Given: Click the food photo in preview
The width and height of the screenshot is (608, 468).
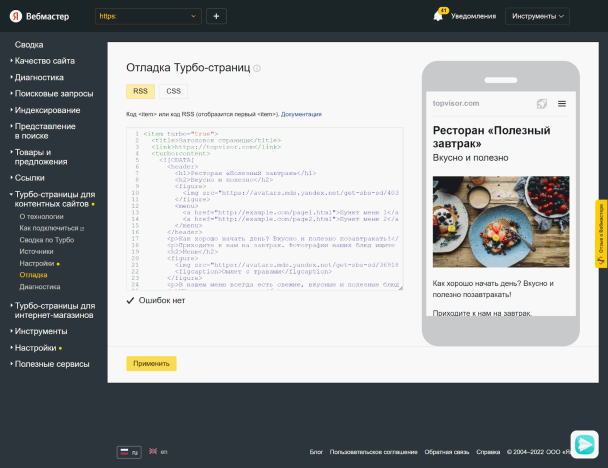Looking at the screenshot, I should (x=500, y=223).
